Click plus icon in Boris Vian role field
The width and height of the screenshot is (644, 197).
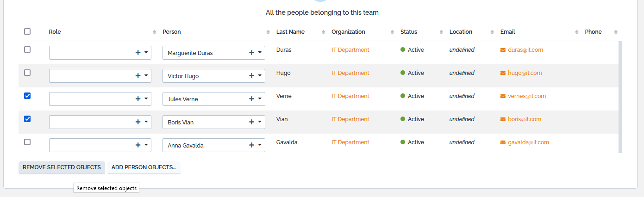click(138, 122)
